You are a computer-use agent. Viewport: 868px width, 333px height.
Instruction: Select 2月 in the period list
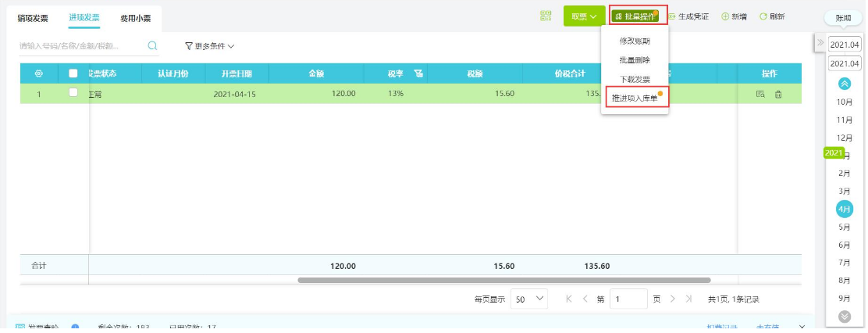click(845, 174)
